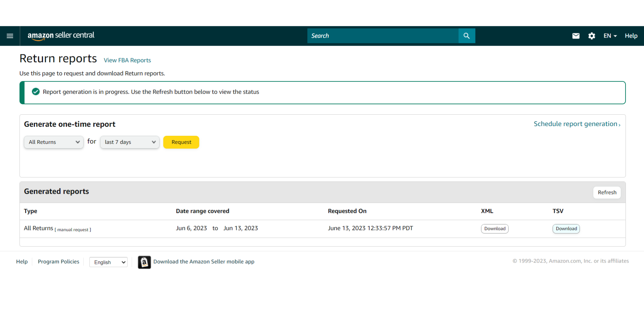Open the All Returns report type dropdown

click(54, 142)
